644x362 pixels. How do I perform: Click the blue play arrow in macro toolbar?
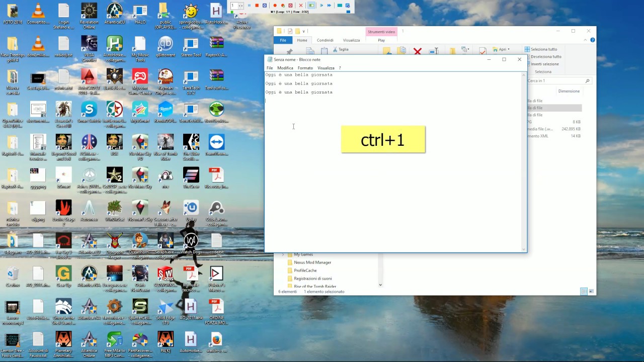click(x=322, y=6)
